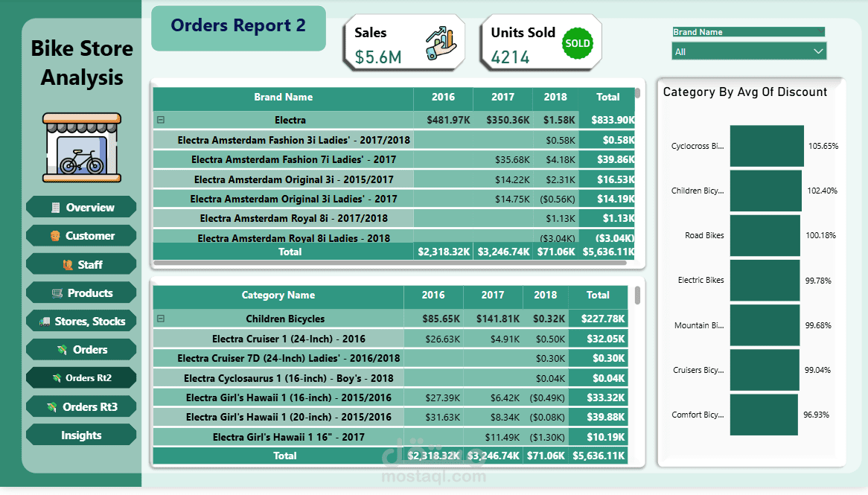Click the Stores, Stocks truck icon
The image size is (868, 495).
coord(45,322)
